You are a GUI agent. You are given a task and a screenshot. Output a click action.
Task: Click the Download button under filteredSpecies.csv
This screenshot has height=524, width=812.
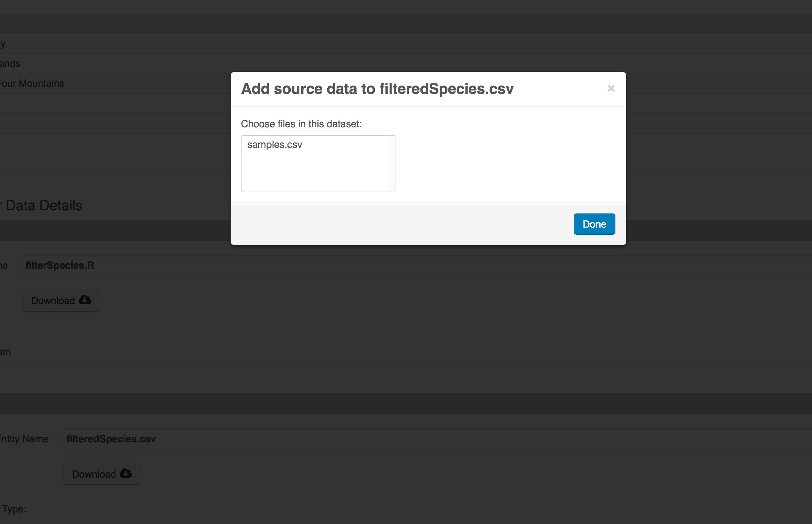pyautogui.click(x=102, y=474)
